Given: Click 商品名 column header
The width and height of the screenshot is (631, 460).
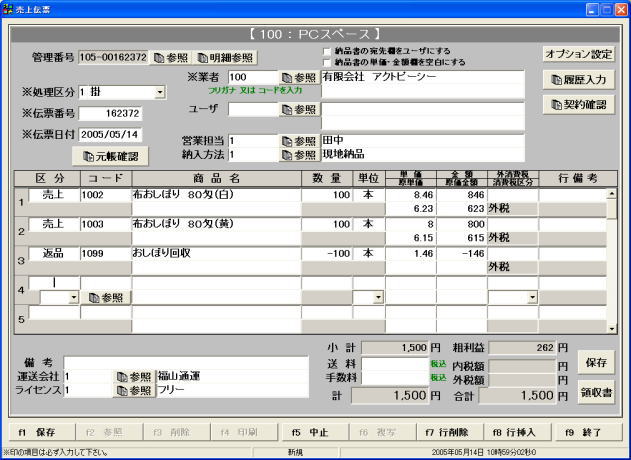Looking at the screenshot, I should pos(217,178).
